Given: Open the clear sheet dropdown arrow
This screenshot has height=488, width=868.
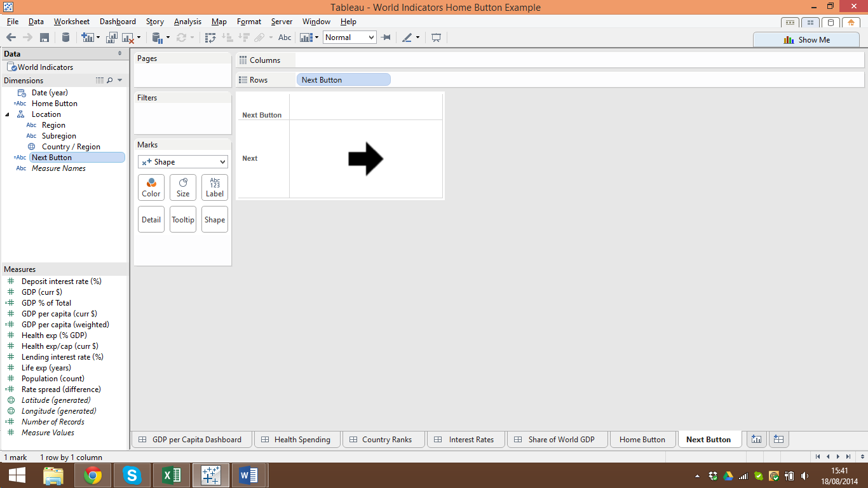Looking at the screenshot, I should (139, 37).
